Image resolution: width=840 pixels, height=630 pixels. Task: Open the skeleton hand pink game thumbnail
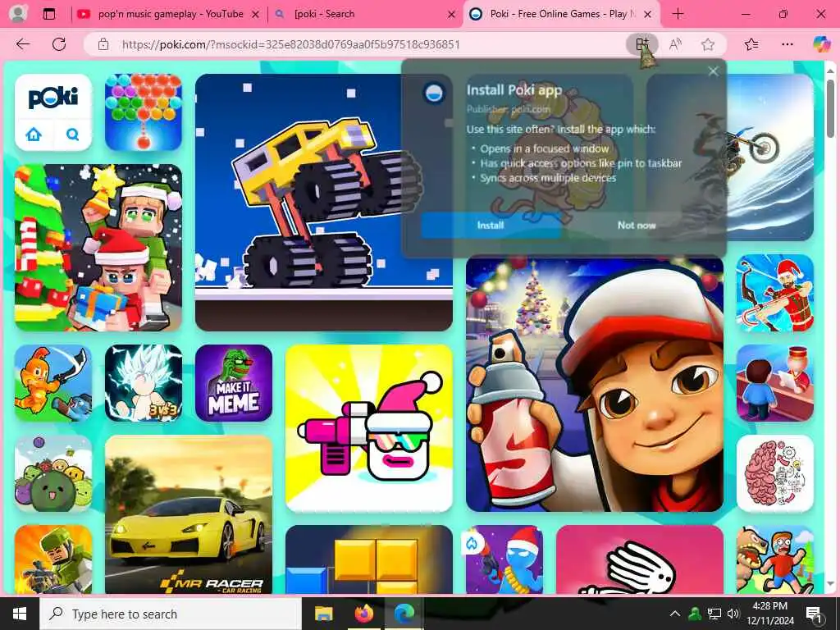click(640, 559)
